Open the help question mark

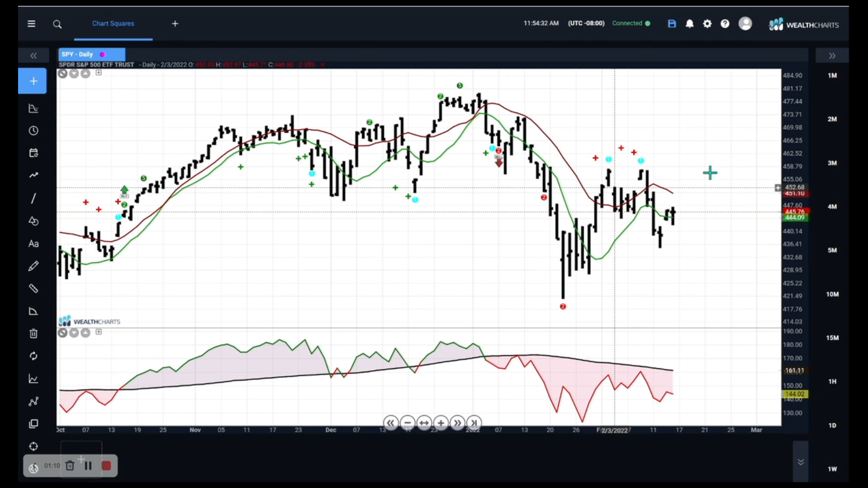pyautogui.click(x=725, y=23)
